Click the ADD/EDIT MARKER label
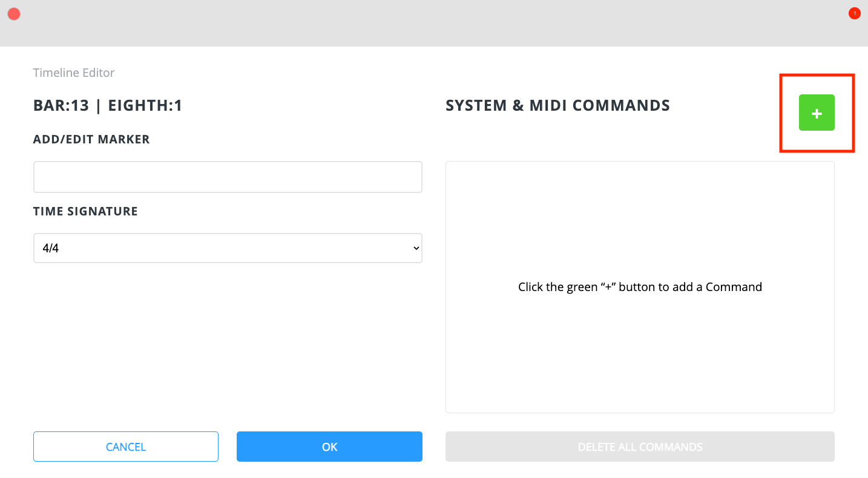Image resolution: width=868 pixels, height=478 pixels. pos(91,139)
